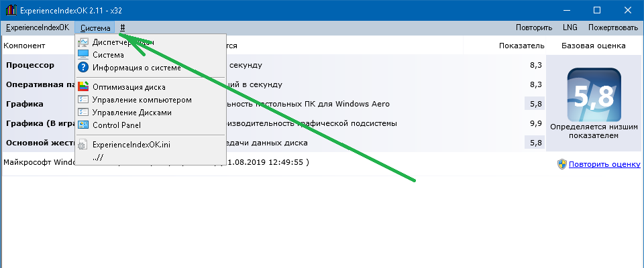Select the Процессор row label

[30, 65]
